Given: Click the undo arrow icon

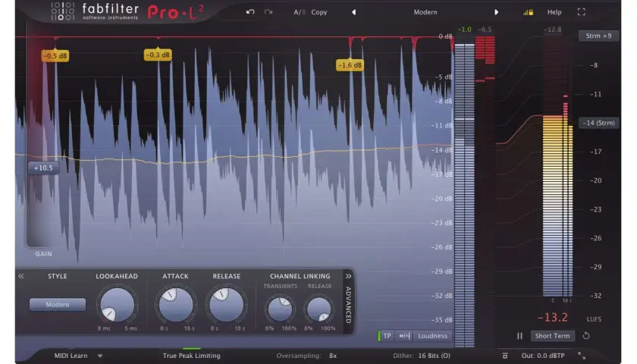Looking at the screenshot, I should coord(250,12).
